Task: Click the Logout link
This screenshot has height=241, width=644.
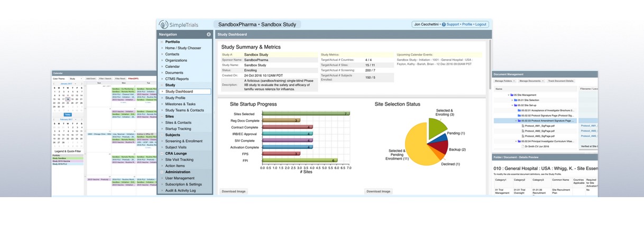Action: pyautogui.click(x=481, y=24)
